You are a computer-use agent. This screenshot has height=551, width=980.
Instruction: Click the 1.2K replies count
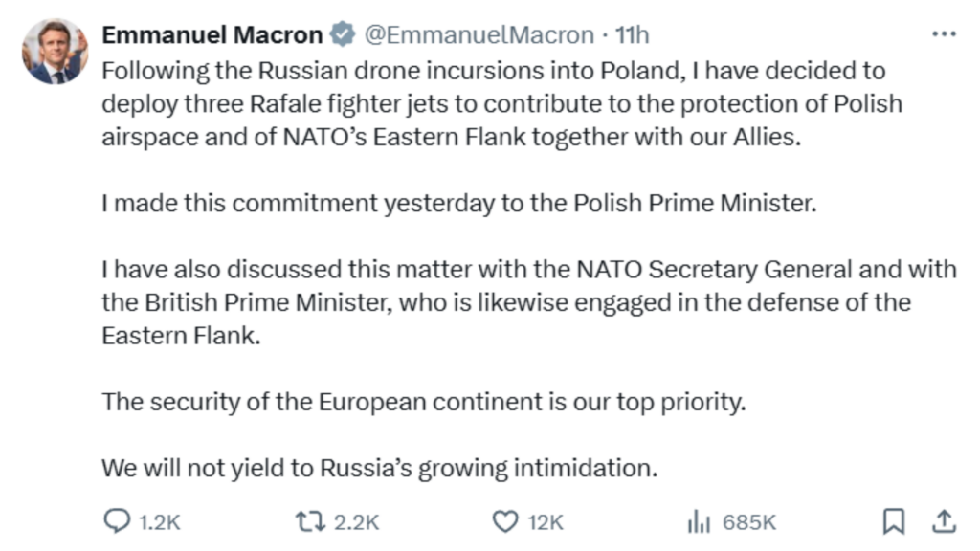(160, 522)
